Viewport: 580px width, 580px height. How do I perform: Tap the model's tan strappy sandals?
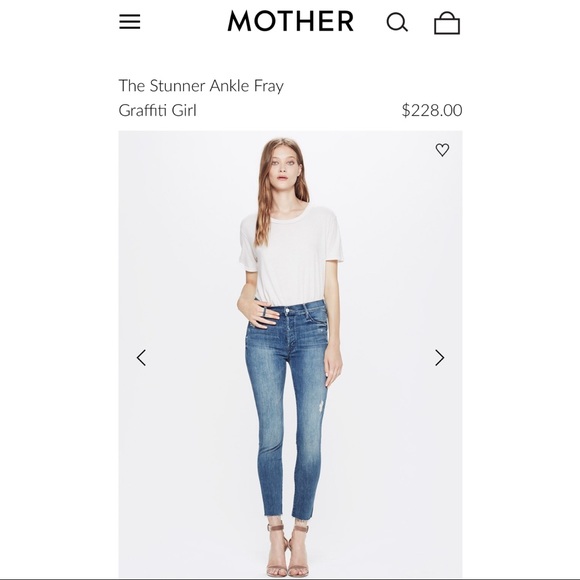click(289, 551)
